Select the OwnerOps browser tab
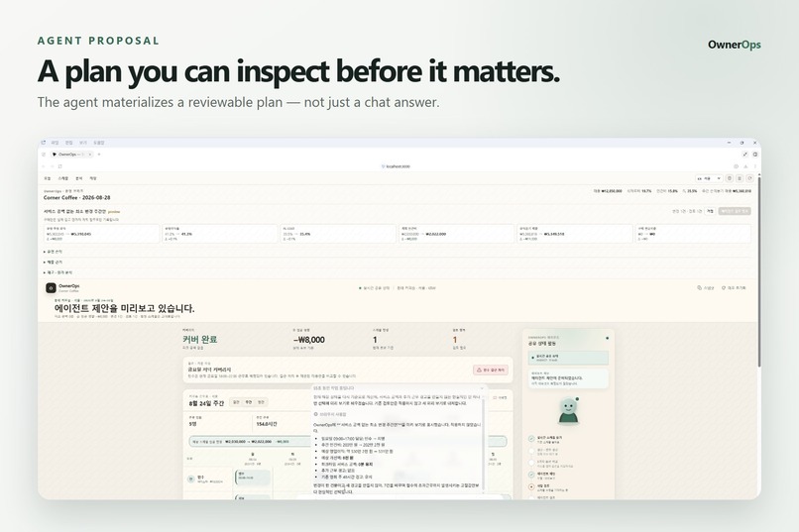Viewport: 799px width, 532px height. pos(71,155)
